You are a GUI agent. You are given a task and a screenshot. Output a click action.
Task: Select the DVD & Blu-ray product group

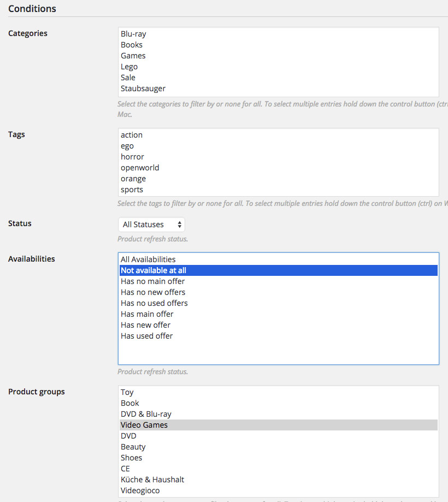coord(146,414)
